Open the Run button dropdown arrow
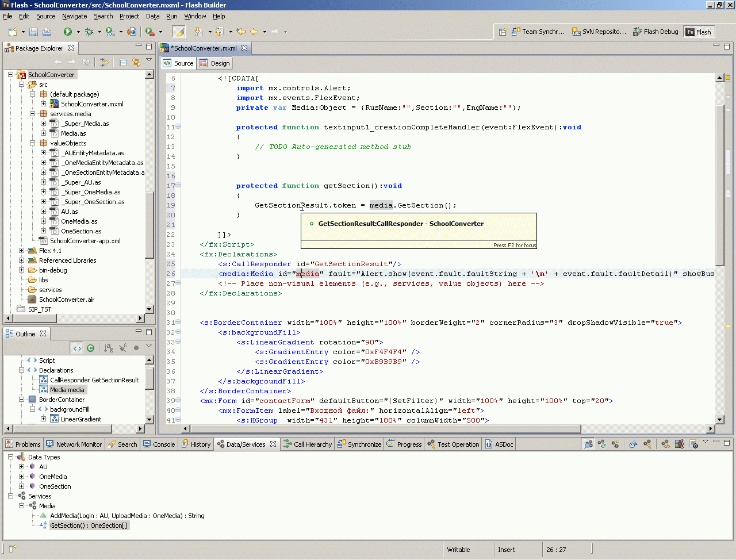 (x=78, y=32)
